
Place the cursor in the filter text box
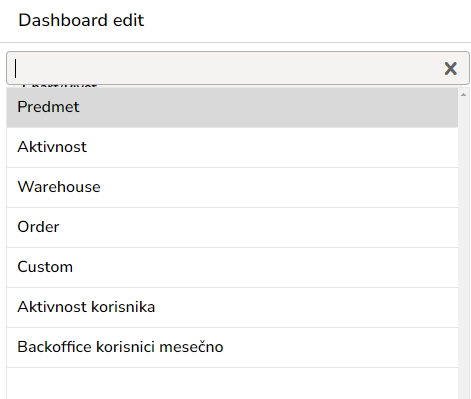pyautogui.click(x=227, y=68)
